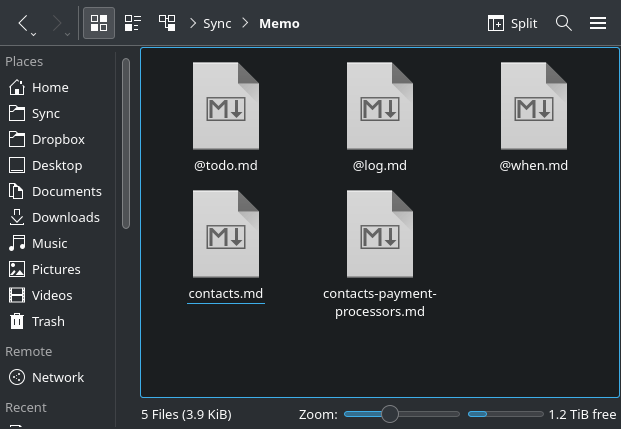Select contacts-payment-processors.md file
The height and width of the screenshot is (429, 621).
(x=379, y=235)
